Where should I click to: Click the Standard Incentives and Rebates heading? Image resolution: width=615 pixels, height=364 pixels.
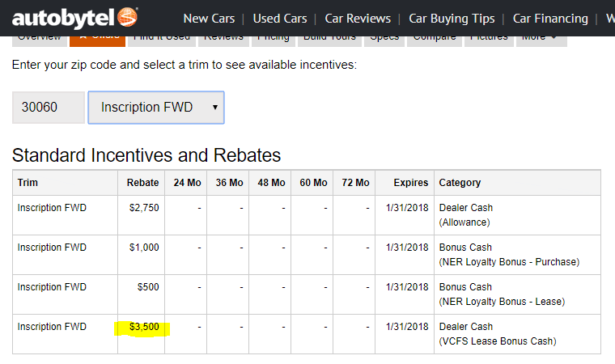(146, 155)
